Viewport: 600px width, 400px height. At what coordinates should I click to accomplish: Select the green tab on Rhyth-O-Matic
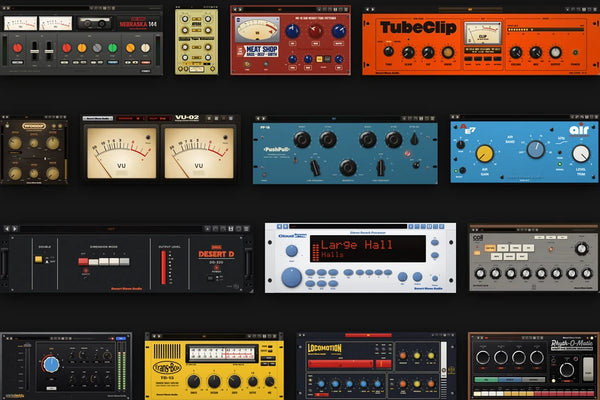click(486, 380)
